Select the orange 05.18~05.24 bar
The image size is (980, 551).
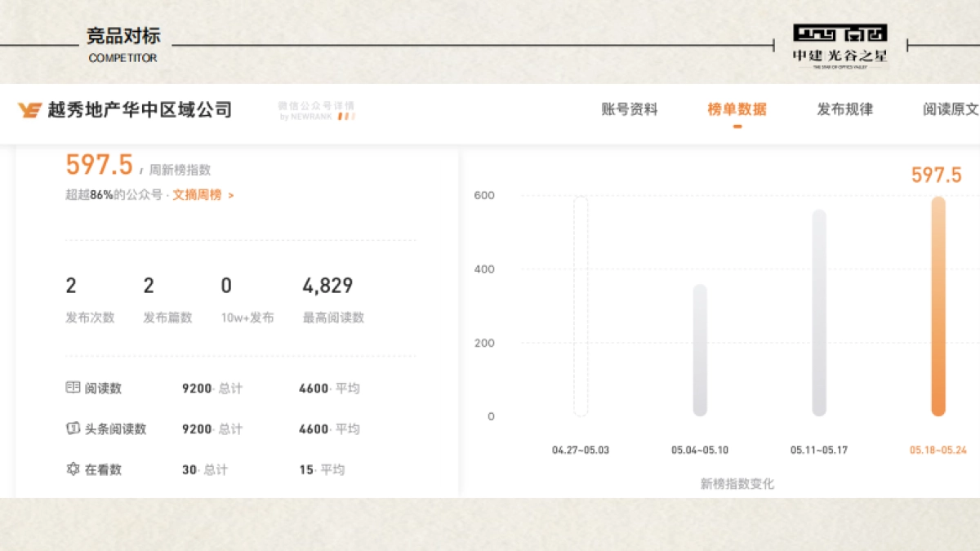click(x=938, y=306)
